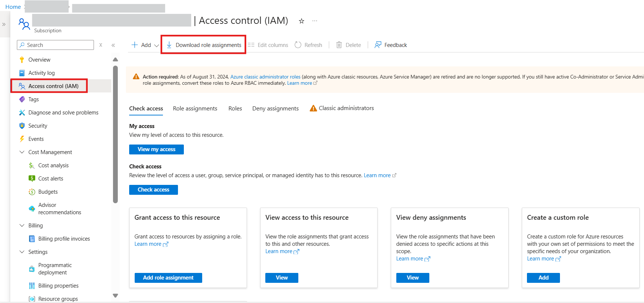Click the Advisor recommendations cloud icon

[32, 209]
